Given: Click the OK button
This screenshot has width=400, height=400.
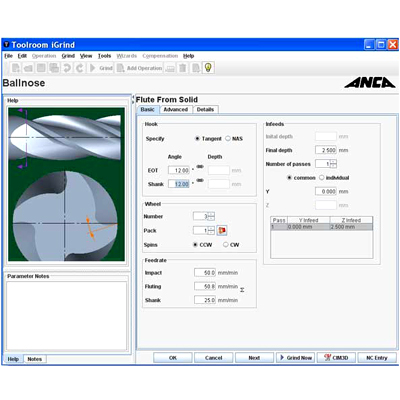Looking at the screenshot, I should coord(173,358).
